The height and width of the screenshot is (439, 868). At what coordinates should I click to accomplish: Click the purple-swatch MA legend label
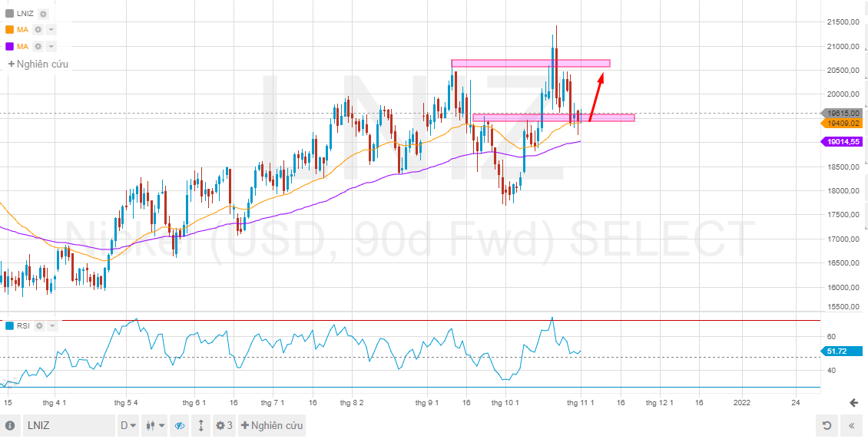tap(23, 47)
